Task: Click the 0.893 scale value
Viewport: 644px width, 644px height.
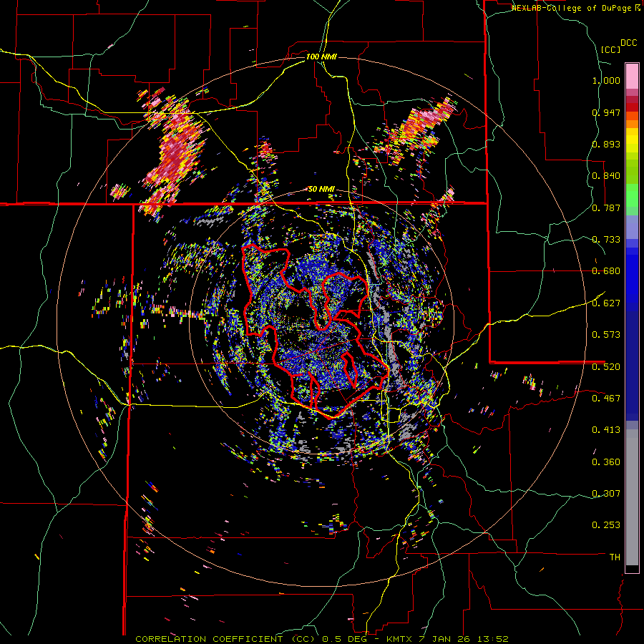Action: point(606,144)
